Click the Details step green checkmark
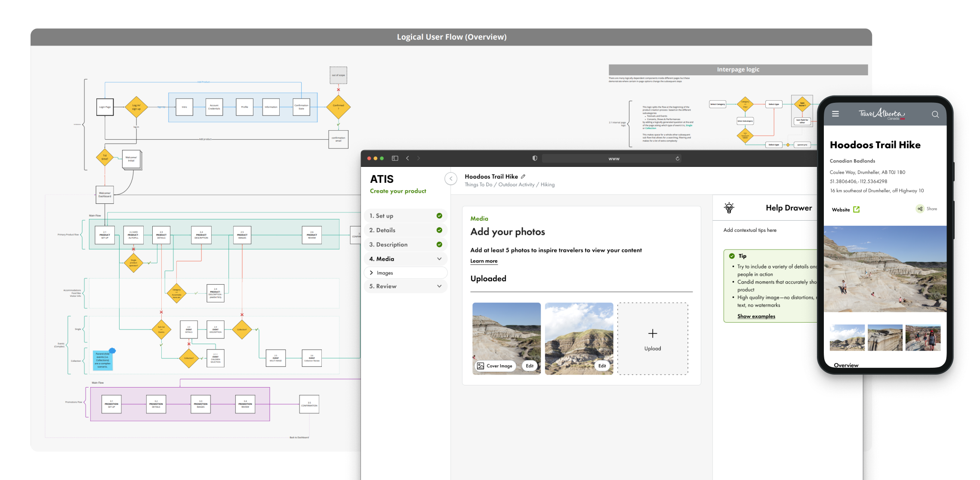The height and width of the screenshot is (480, 980). tap(439, 230)
